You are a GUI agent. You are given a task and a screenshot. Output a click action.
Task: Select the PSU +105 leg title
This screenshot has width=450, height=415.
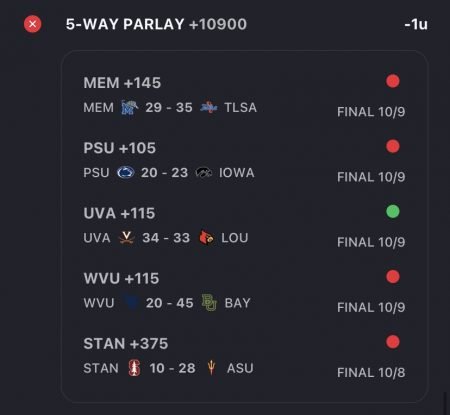coord(120,148)
